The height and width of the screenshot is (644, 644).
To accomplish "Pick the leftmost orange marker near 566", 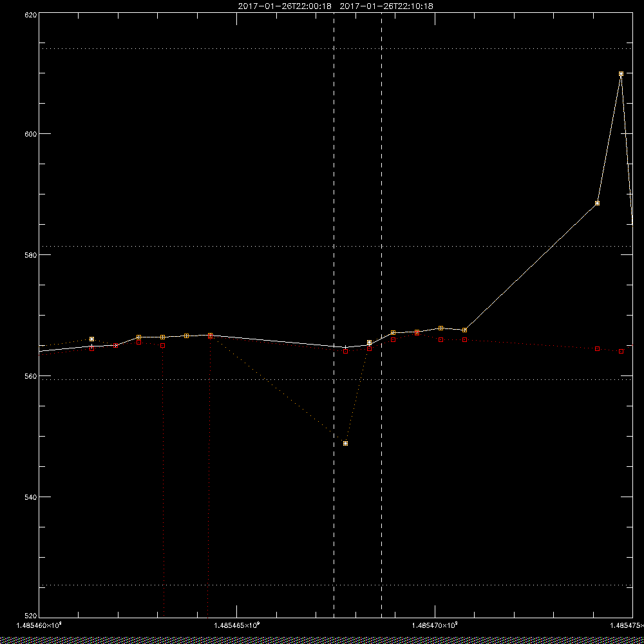I will click(x=91, y=339).
